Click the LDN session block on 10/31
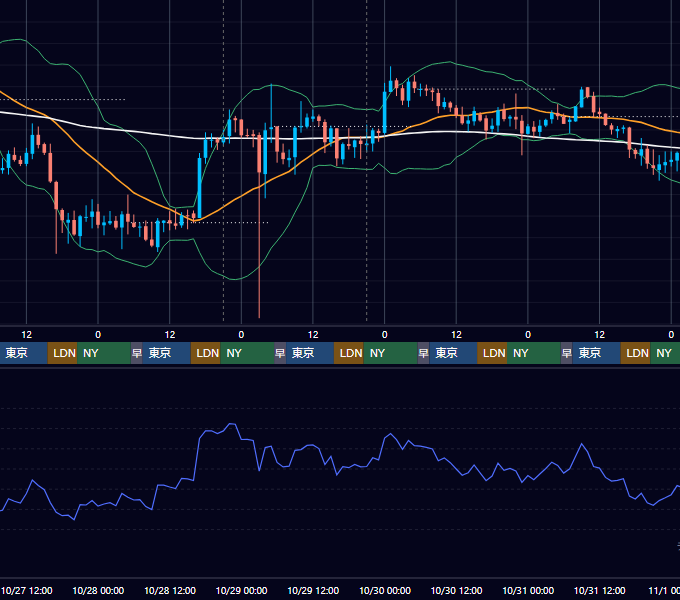680x600 pixels. (x=635, y=353)
